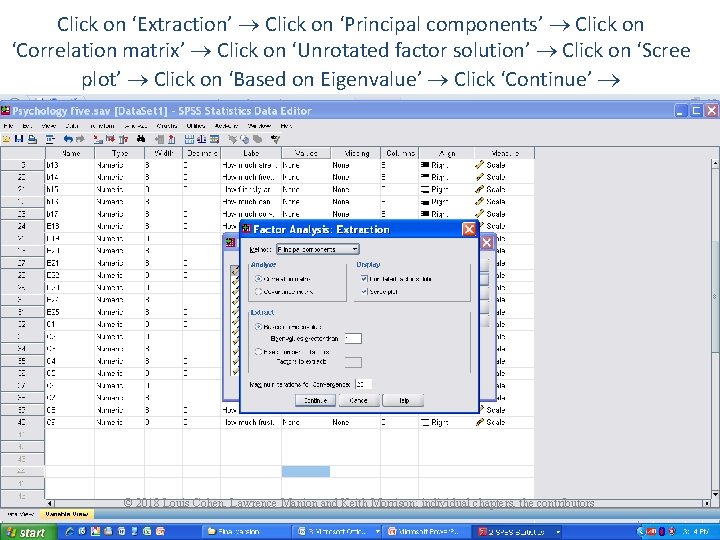Click the Values column header
The height and width of the screenshot is (540, 720).
[306, 153]
